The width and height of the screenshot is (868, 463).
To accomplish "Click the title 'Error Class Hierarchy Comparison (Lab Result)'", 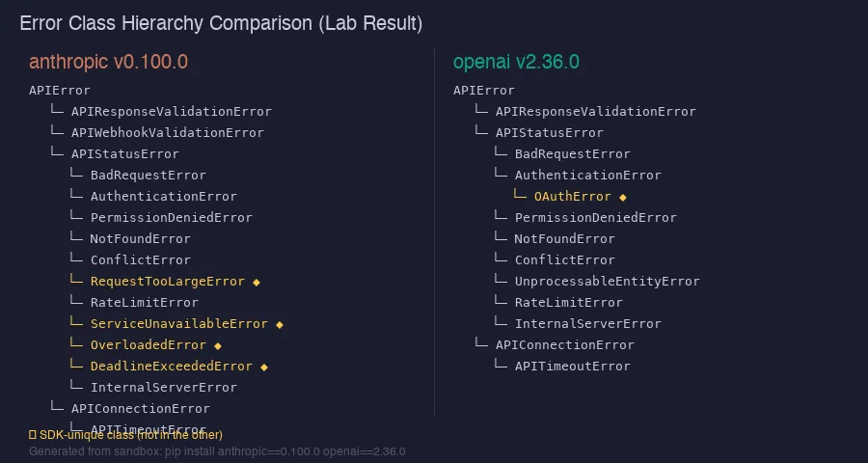I will pyautogui.click(x=221, y=23).
